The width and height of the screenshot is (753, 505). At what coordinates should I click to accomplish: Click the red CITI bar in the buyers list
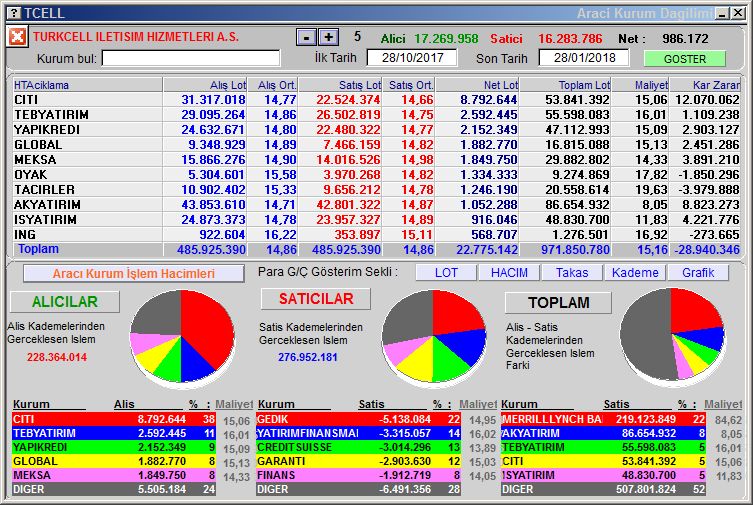tap(114, 419)
